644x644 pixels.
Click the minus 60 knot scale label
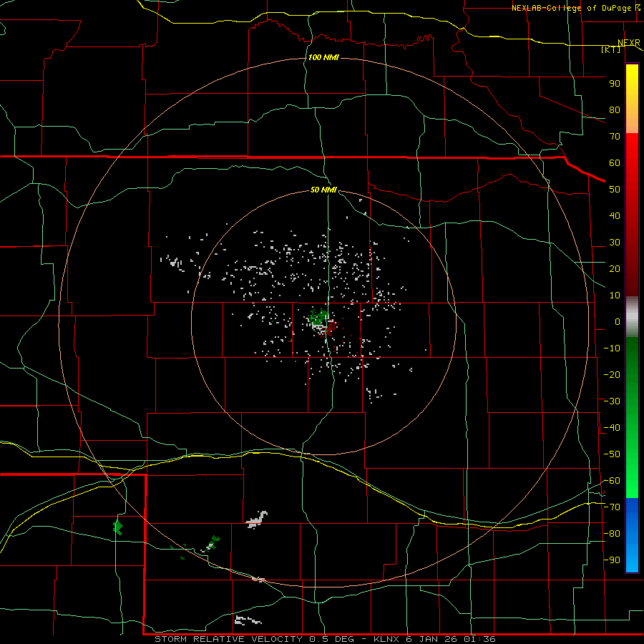[612, 481]
